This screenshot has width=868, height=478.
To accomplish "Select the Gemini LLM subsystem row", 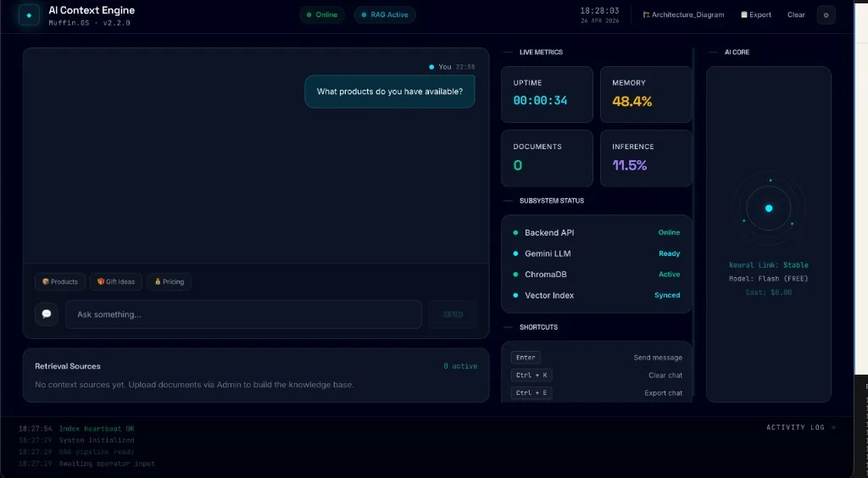I will click(x=596, y=253).
